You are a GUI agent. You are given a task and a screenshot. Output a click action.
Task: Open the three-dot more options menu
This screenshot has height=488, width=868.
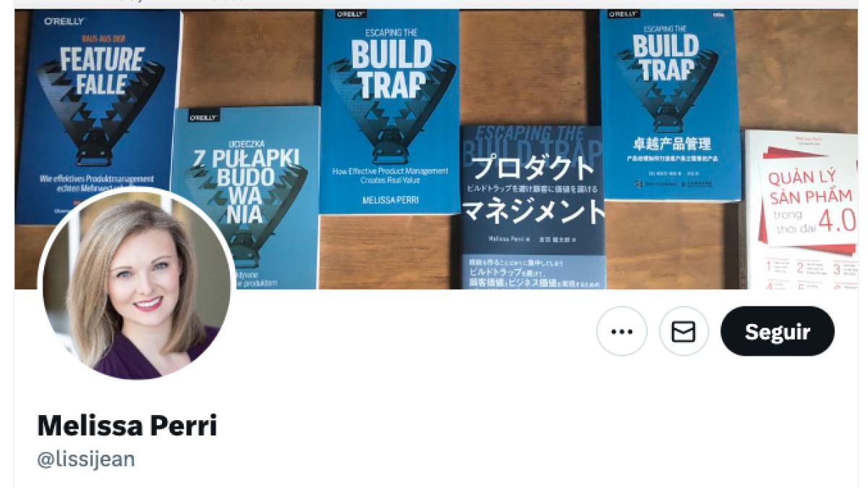(x=621, y=331)
